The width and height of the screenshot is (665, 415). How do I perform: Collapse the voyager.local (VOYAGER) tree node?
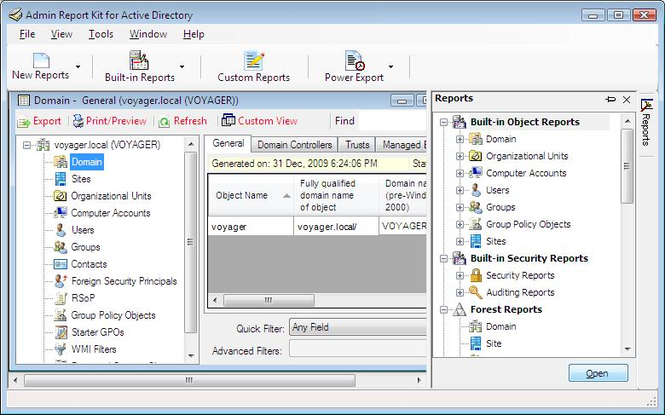pyautogui.click(x=27, y=145)
